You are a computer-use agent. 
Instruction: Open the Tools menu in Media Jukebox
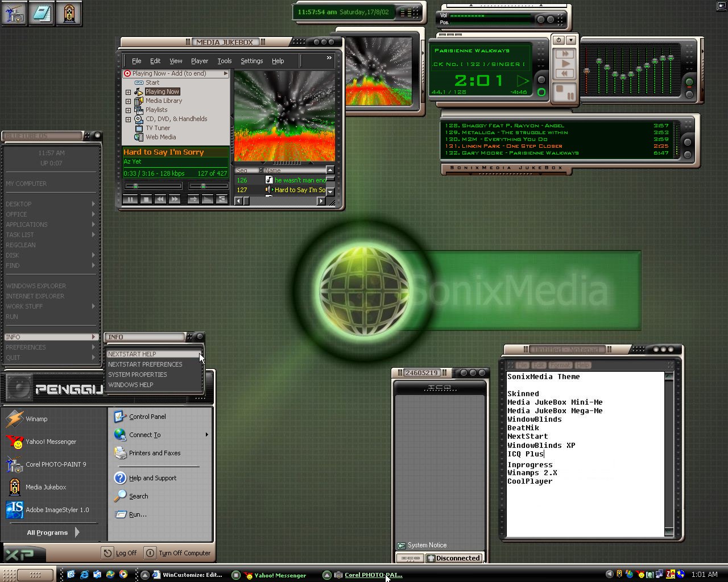pyautogui.click(x=225, y=61)
